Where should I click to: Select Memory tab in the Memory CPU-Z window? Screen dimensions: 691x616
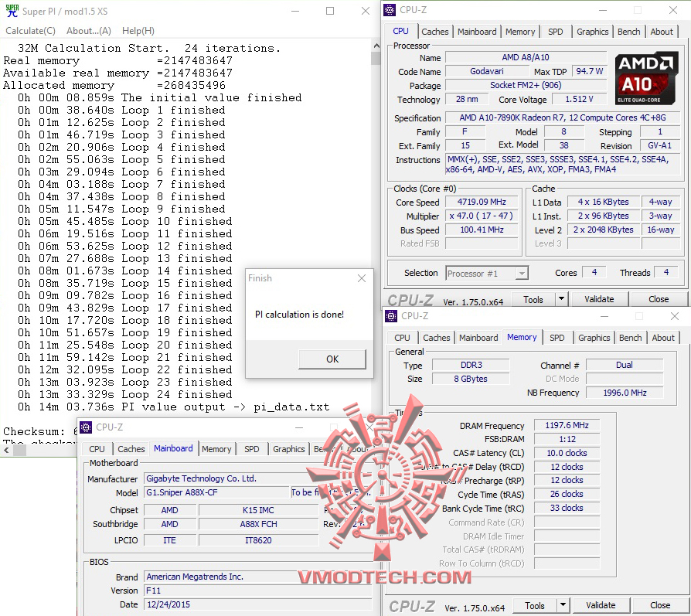[x=522, y=337]
